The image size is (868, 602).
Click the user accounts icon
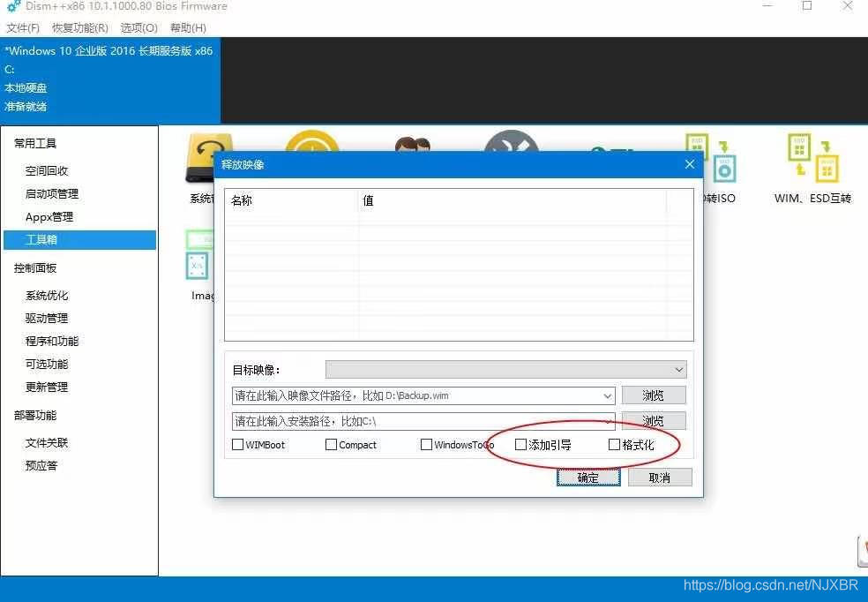(413, 144)
